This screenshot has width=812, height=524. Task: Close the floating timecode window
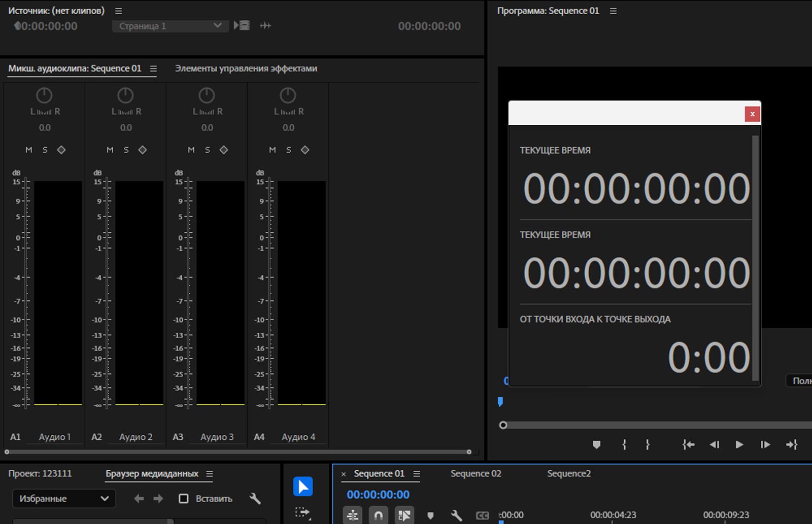click(752, 114)
